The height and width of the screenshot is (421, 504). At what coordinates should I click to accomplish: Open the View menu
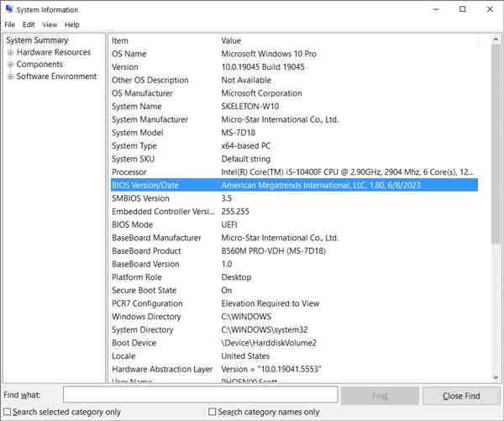50,24
